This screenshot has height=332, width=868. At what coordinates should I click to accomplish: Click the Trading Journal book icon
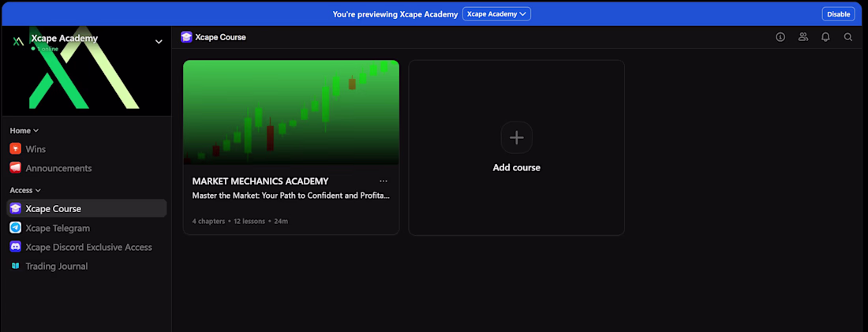[16, 267]
